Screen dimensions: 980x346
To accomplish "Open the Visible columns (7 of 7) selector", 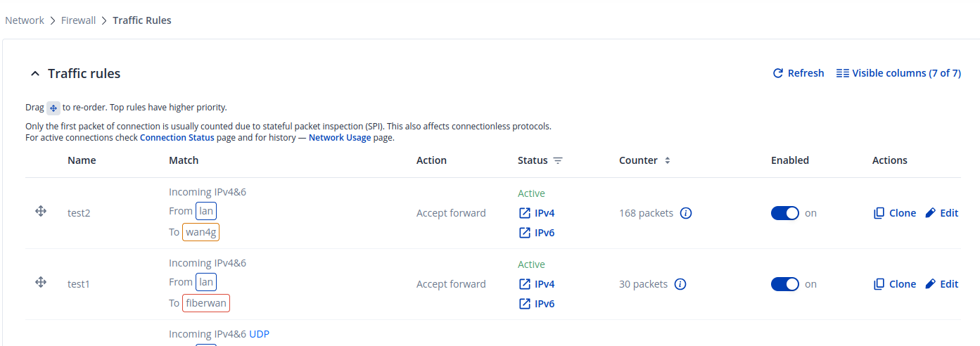I will point(898,73).
